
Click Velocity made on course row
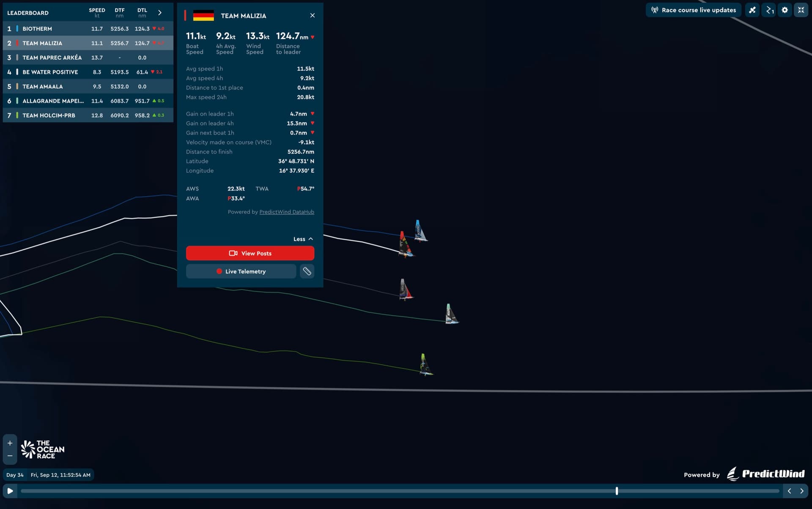click(250, 142)
